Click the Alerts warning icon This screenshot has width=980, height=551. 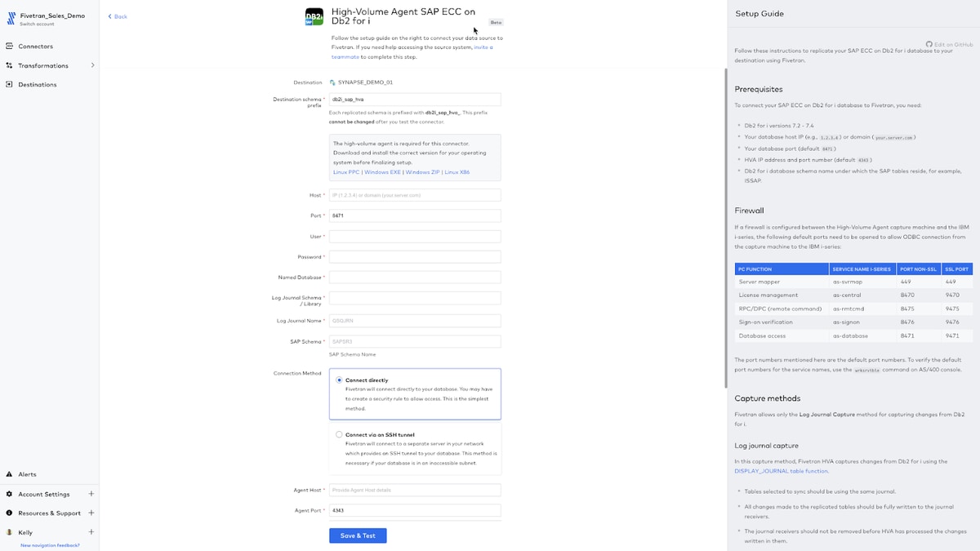9,474
